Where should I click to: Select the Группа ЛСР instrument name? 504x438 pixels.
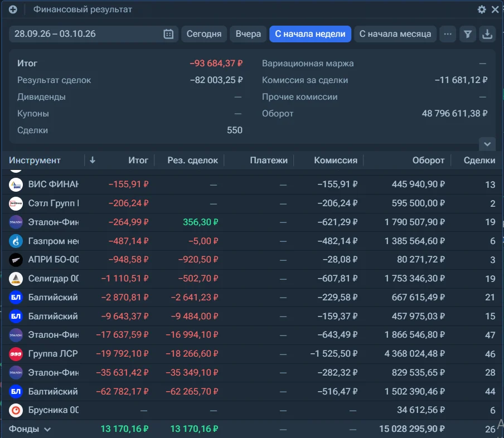(53, 354)
